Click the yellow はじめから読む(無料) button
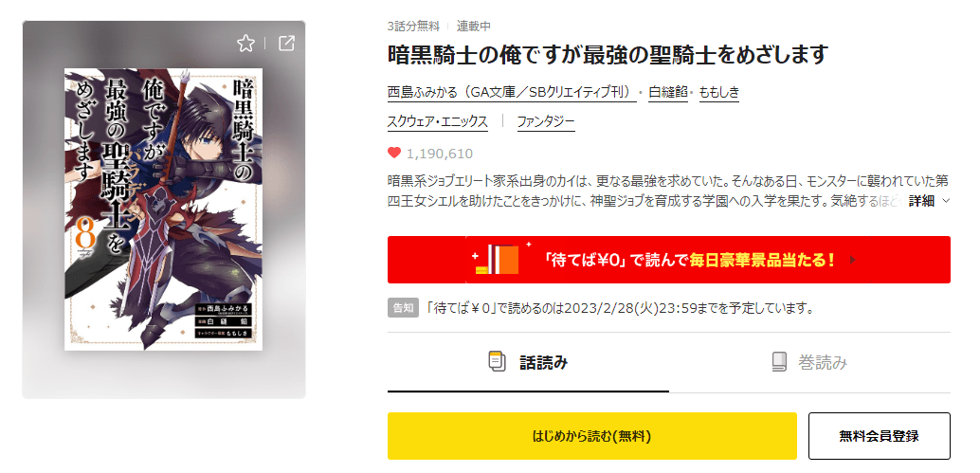The height and width of the screenshot is (473, 980). [x=591, y=436]
